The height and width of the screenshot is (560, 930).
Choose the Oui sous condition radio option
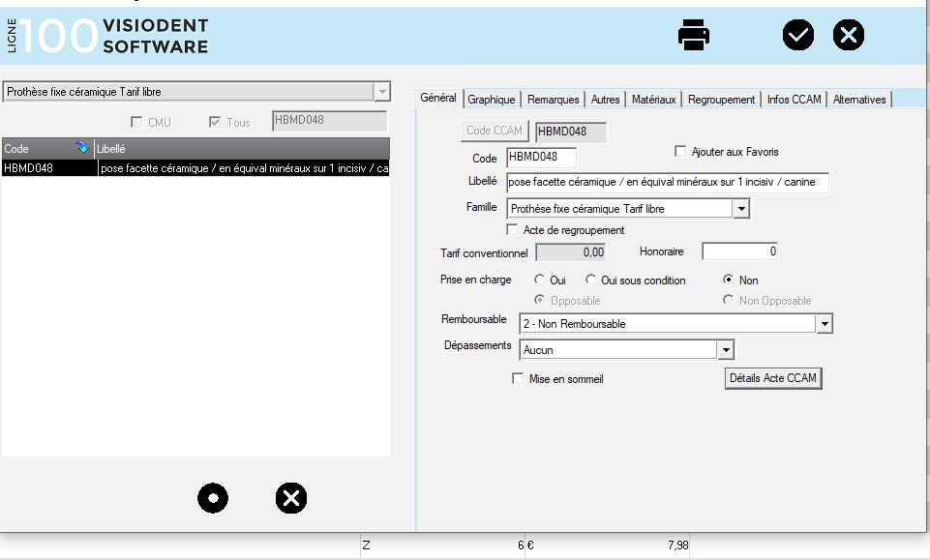click(590, 280)
